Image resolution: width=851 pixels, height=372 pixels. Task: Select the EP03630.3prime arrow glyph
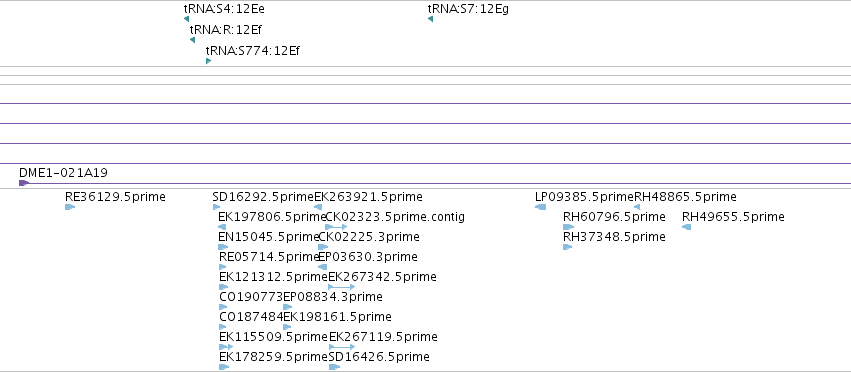tap(322, 267)
